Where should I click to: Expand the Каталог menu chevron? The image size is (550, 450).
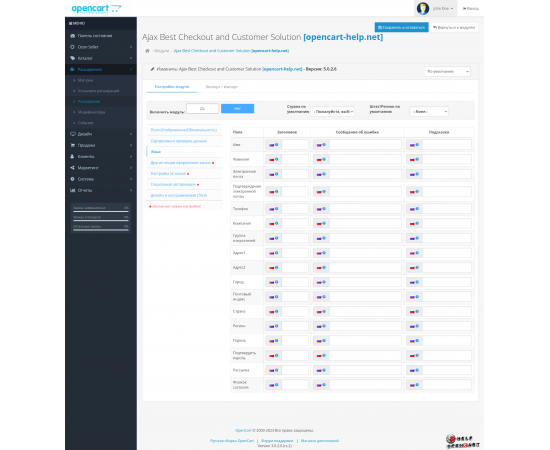click(131, 58)
